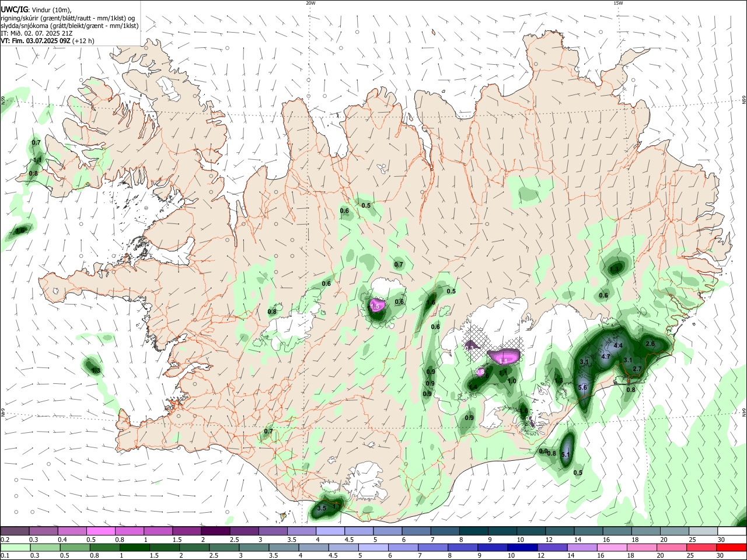Click the rain scale swatch between 0.1 and 0.3
747x560 pixels.
pyautogui.click(x=15, y=547)
